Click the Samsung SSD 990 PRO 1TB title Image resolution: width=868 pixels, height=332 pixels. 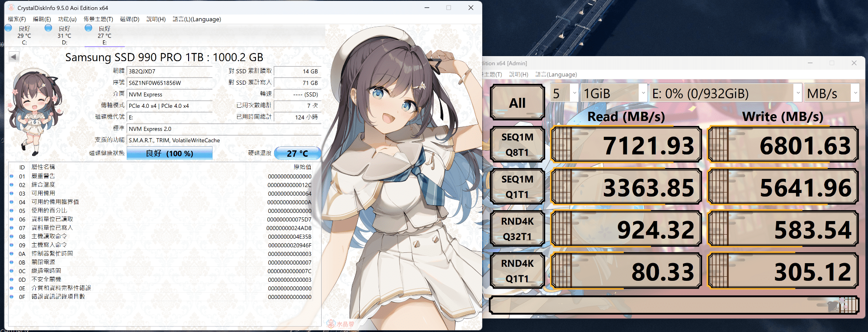pos(164,57)
